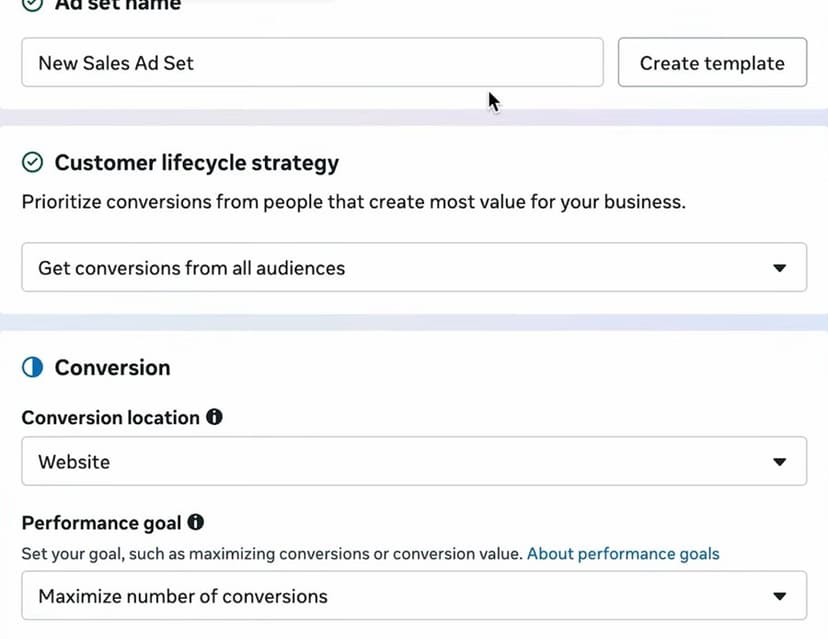Click the Ad set name checkmark icon

click(x=32, y=4)
